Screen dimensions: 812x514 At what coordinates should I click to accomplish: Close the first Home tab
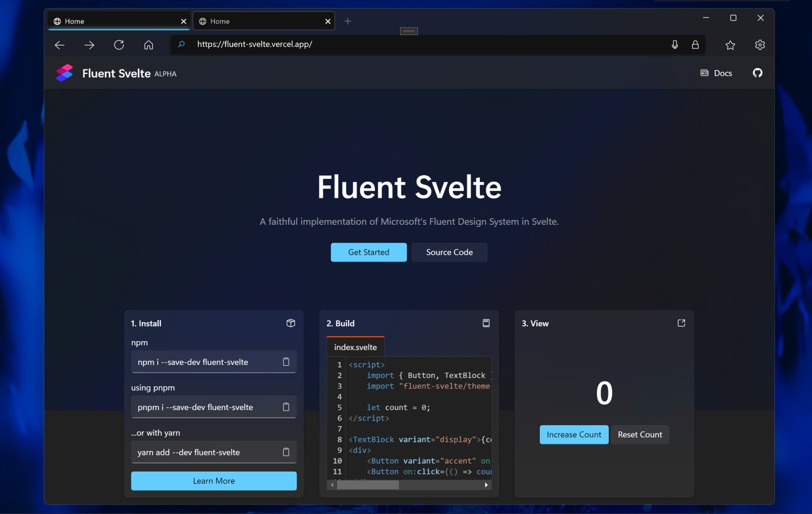(183, 21)
